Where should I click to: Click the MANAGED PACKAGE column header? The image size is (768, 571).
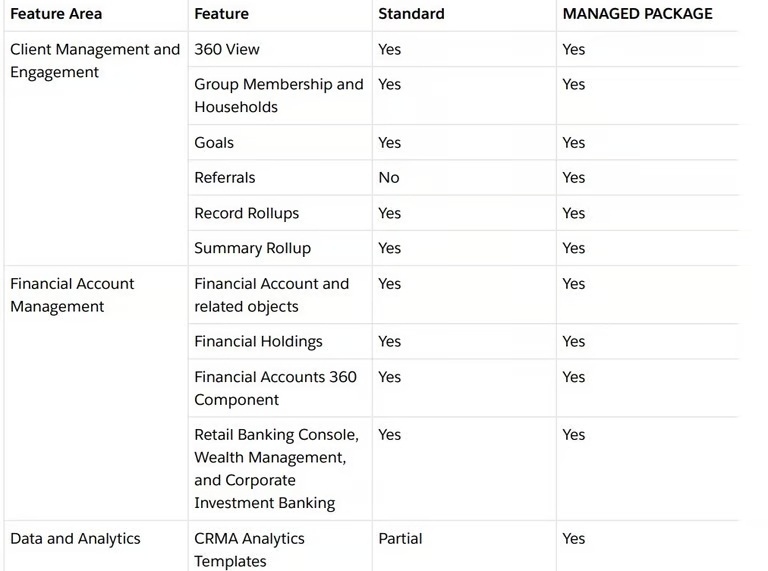point(637,14)
